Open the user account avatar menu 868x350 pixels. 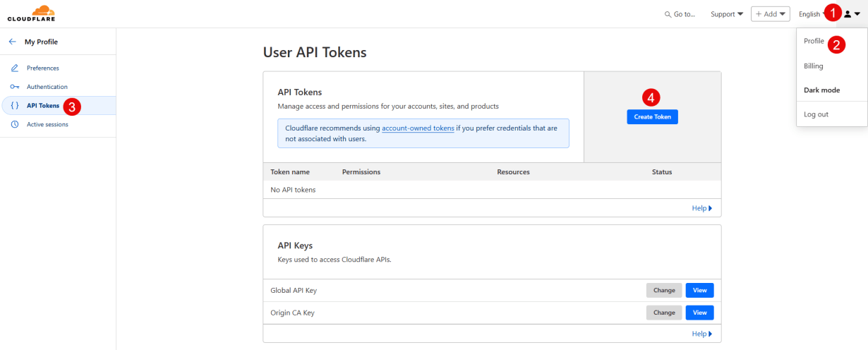pos(852,14)
